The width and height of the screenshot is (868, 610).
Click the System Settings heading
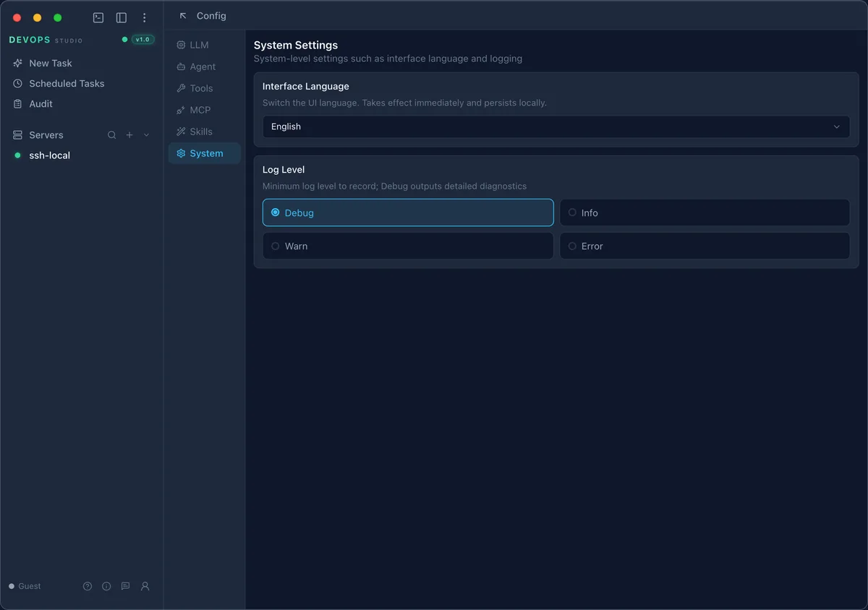tap(296, 45)
